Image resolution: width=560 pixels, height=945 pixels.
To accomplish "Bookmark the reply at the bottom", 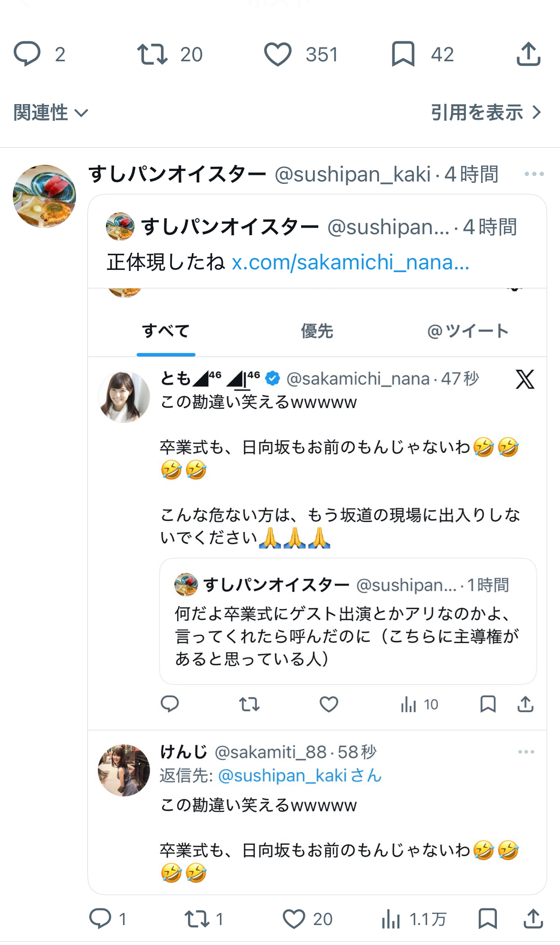I will tap(488, 919).
